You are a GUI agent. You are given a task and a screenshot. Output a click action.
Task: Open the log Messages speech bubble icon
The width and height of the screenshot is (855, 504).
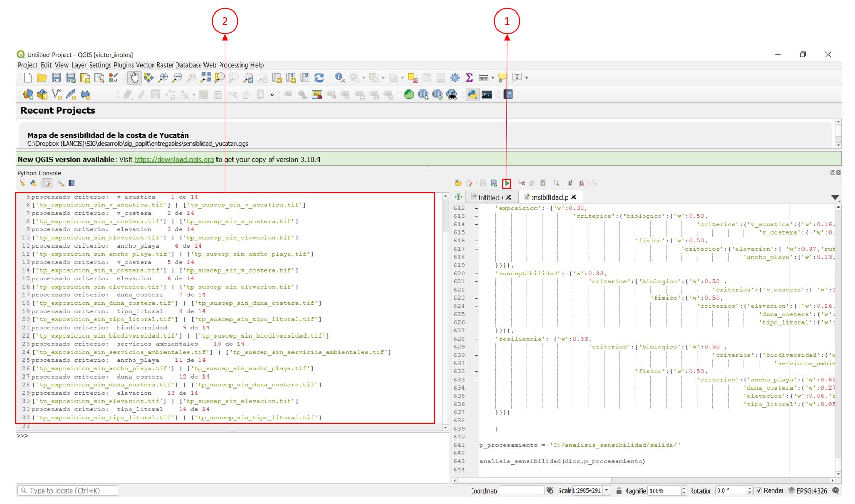point(836,490)
